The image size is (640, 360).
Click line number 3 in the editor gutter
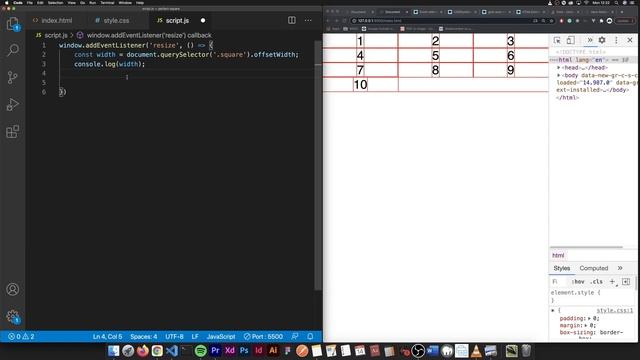click(x=44, y=64)
